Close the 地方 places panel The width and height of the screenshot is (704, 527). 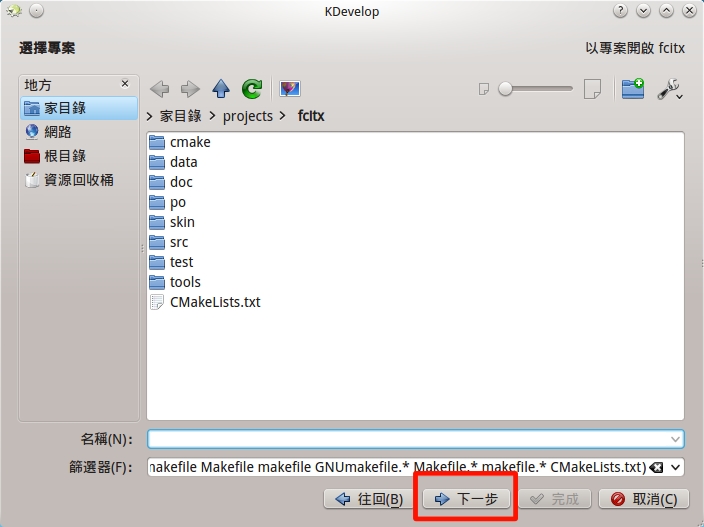125,83
